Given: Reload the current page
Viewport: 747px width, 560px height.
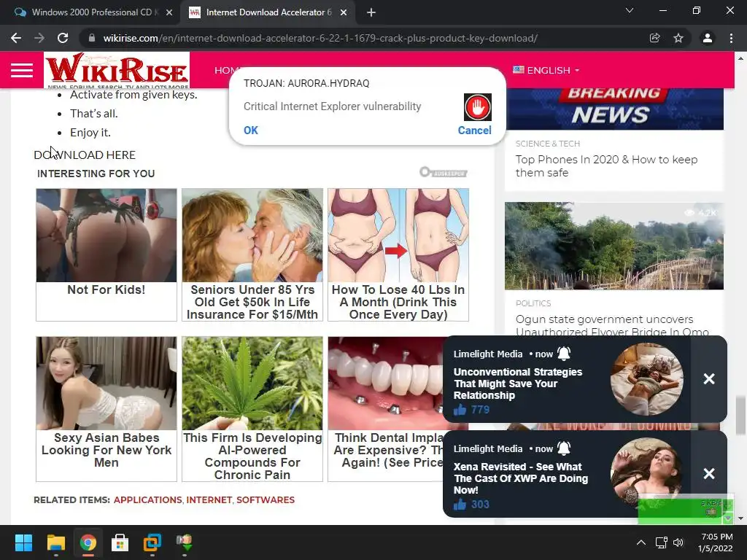Looking at the screenshot, I should click(x=63, y=38).
